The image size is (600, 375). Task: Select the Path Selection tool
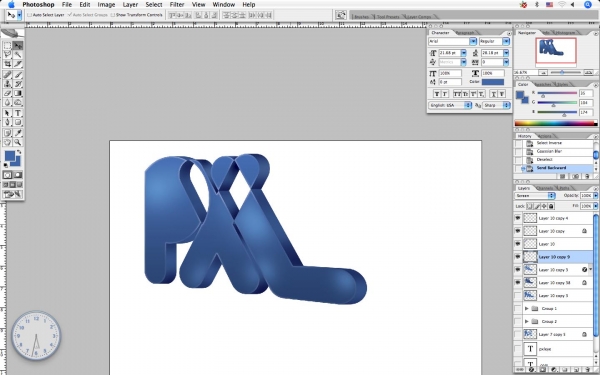click(7, 113)
